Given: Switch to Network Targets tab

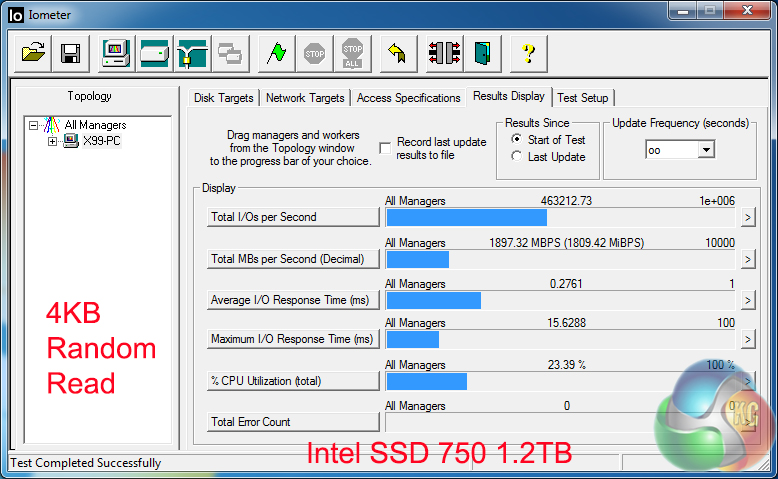Looking at the screenshot, I should pyautogui.click(x=305, y=98).
